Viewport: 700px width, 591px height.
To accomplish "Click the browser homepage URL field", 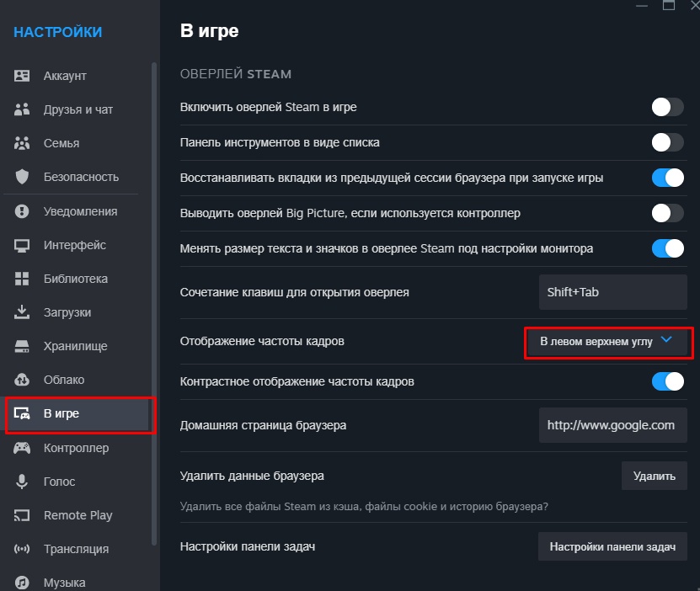I will pyautogui.click(x=613, y=425).
